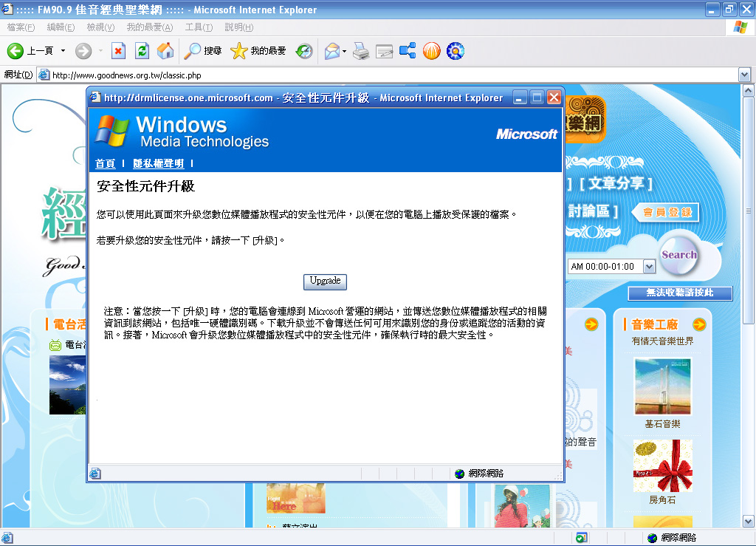This screenshot has width=756, height=546.
Task: Click the Edit page toolbar icon
Action: (x=384, y=51)
